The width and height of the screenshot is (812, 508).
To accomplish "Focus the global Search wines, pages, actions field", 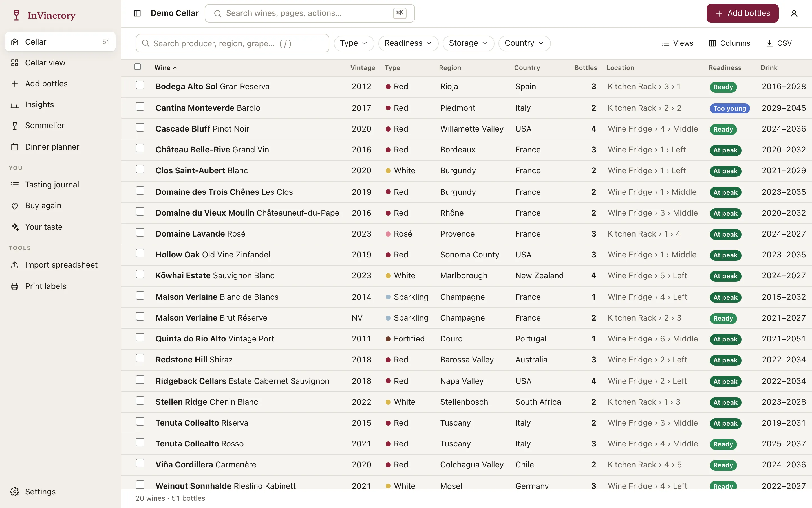I will 309,14.
